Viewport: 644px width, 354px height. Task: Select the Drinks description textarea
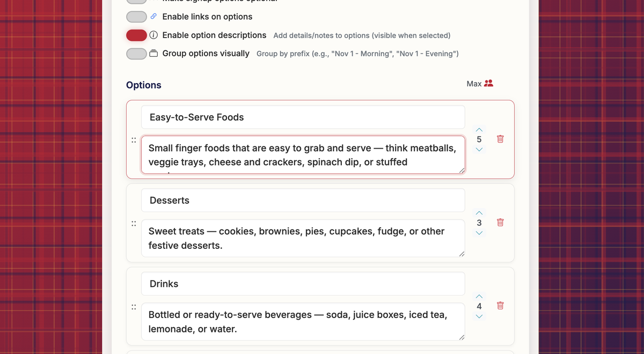[303, 321]
